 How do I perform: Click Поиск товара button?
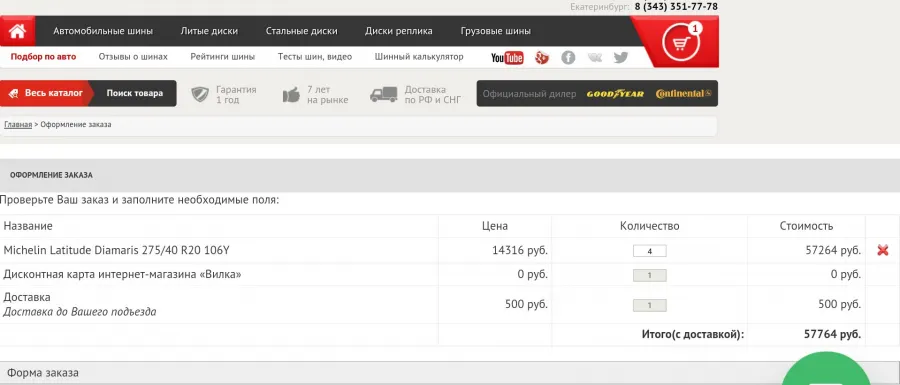point(134,93)
